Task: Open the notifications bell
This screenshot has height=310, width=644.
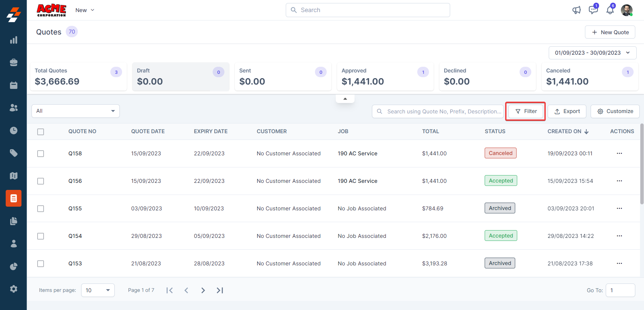Action: pos(610,10)
